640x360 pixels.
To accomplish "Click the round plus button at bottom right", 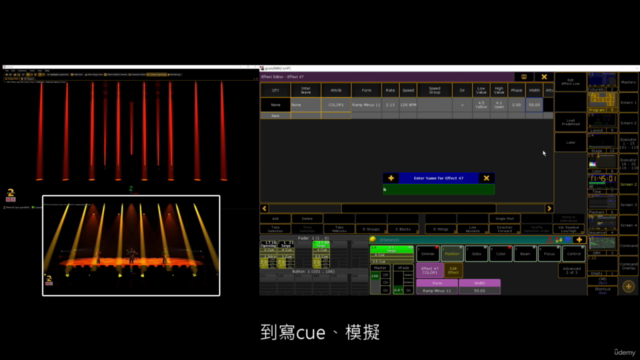I will pyautogui.click(x=629, y=287).
